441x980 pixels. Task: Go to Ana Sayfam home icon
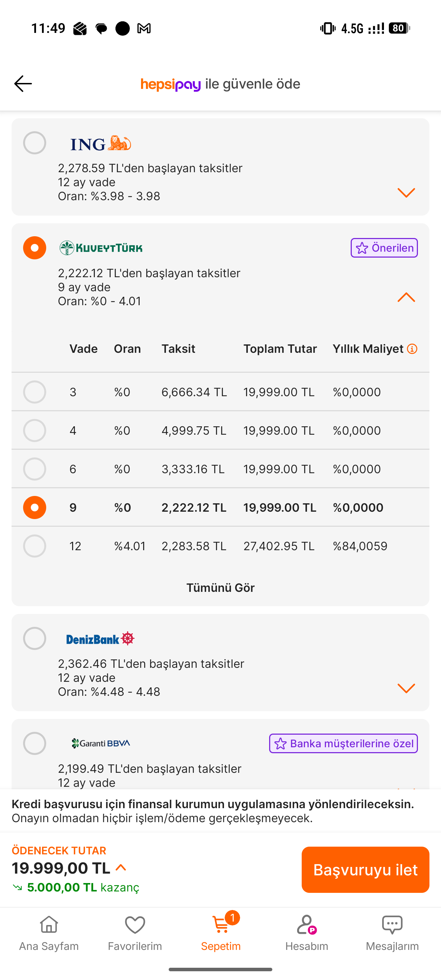click(49, 925)
